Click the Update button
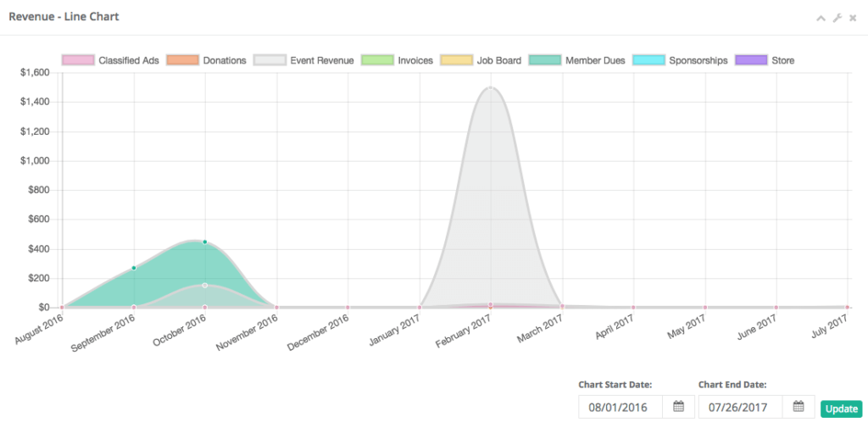This screenshot has height=428, width=868. [x=841, y=409]
